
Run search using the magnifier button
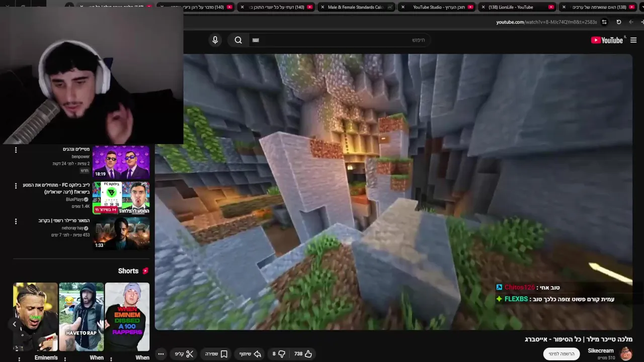(x=238, y=40)
